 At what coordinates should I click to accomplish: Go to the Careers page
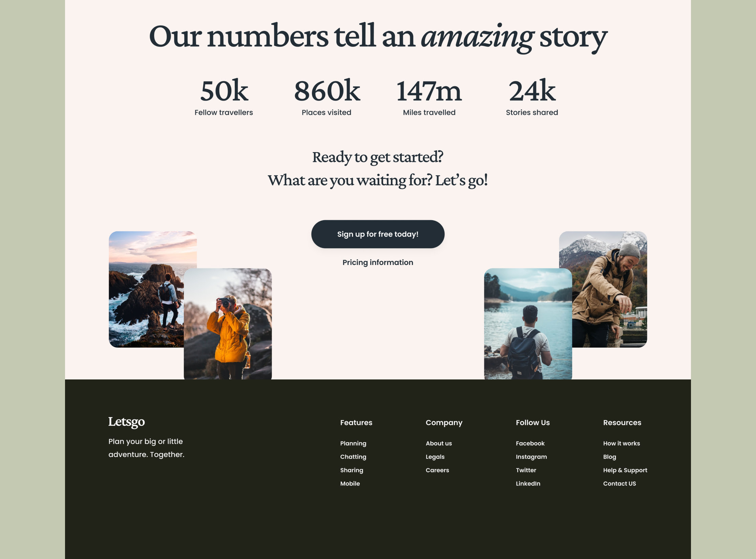437,470
